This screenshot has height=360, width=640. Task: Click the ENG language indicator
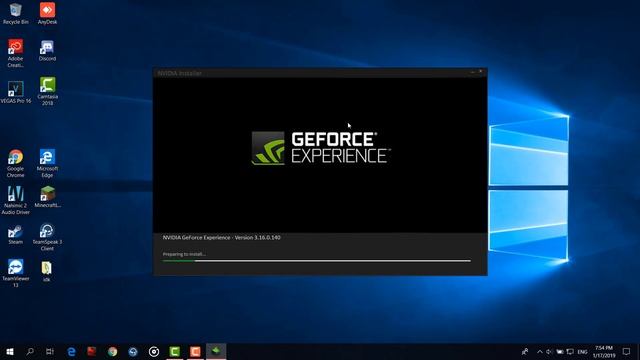click(582, 352)
